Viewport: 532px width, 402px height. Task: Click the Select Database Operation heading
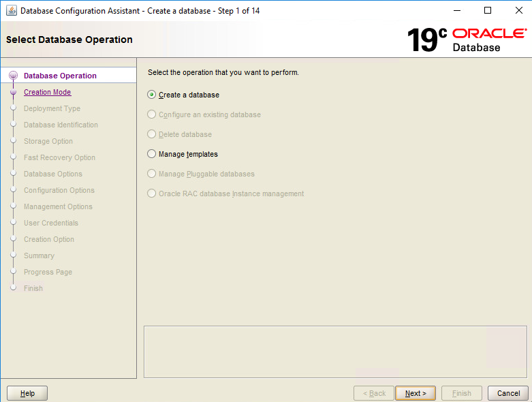tap(69, 40)
